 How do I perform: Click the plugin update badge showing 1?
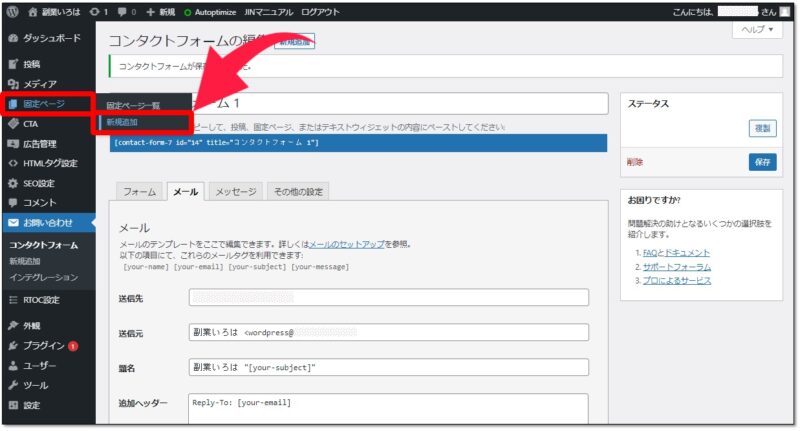(73, 346)
